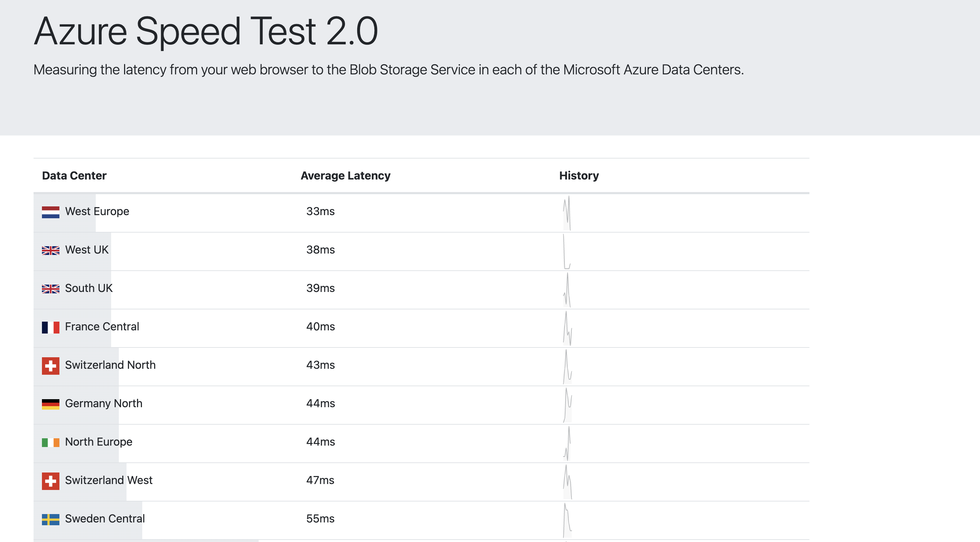
Task: Click the Data Center column header
Action: tap(74, 176)
